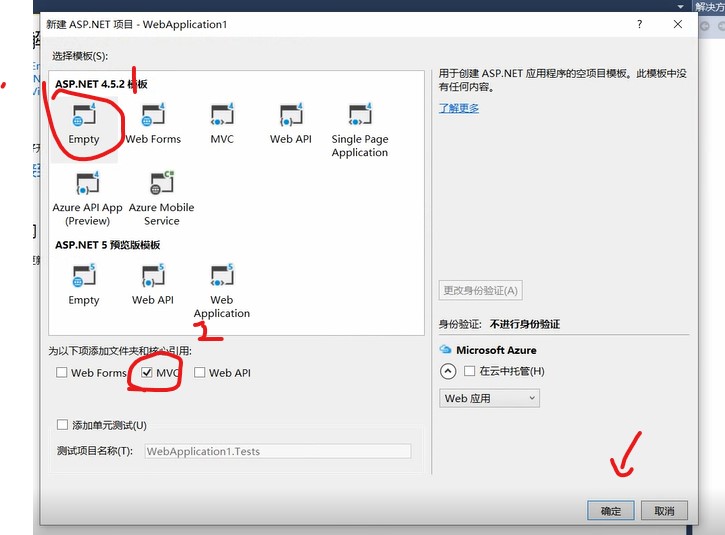
Task: Open the 了解更多 link
Action: (459, 108)
